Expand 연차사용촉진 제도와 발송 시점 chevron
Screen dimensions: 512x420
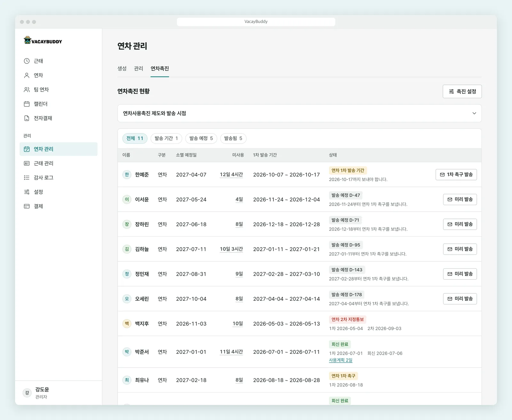pos(474,113)
